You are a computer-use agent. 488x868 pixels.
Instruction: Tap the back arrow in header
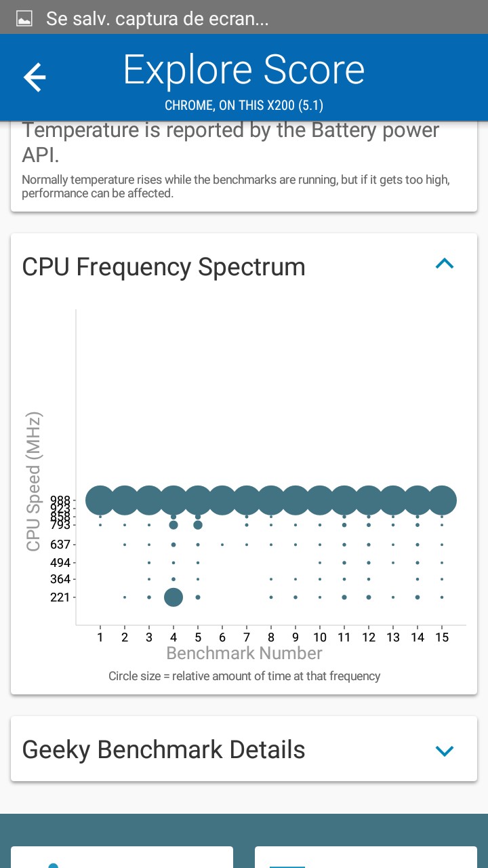35,77
